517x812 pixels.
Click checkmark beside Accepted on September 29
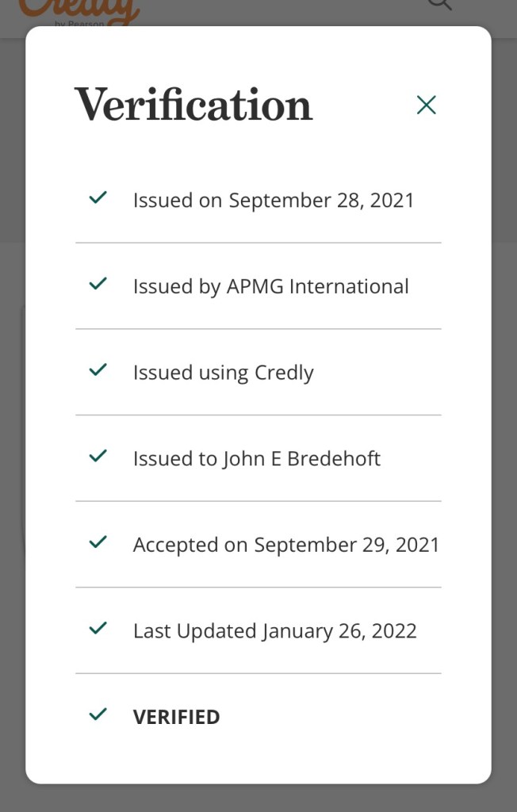coord(98,543)
